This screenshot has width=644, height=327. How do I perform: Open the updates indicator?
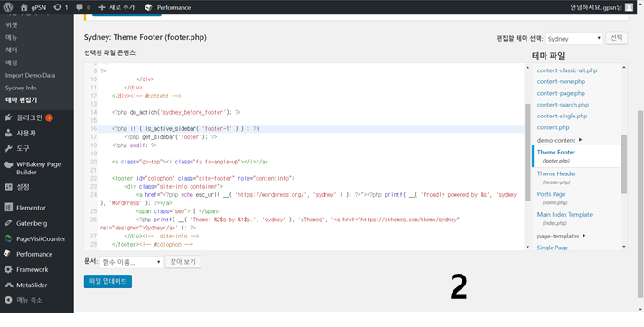click(x=61, y=7)
